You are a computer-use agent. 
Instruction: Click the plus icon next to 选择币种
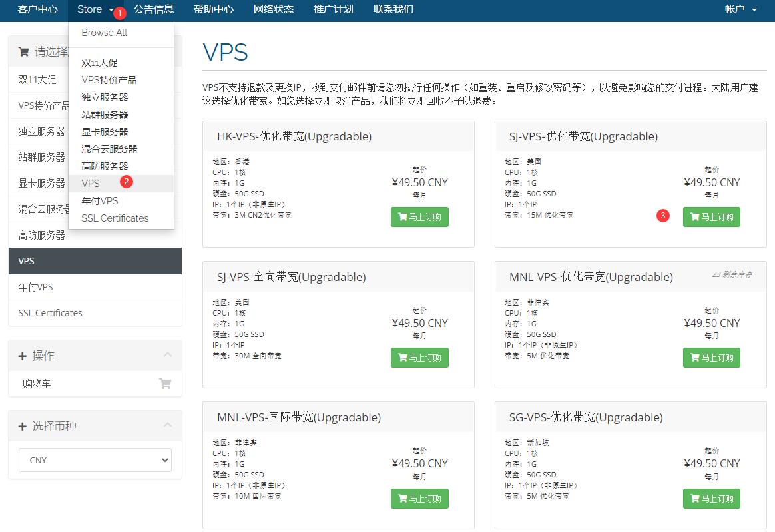point(23,427)
